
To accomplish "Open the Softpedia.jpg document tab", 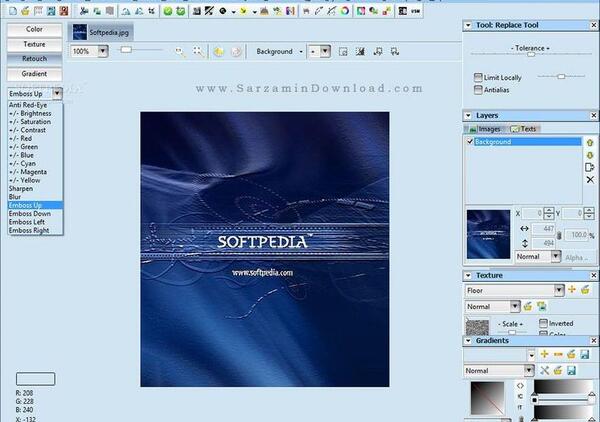I will click(101, 33).
